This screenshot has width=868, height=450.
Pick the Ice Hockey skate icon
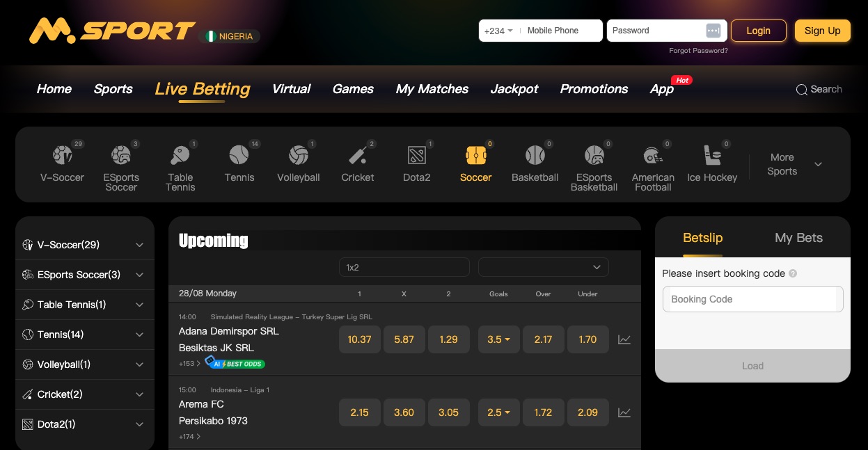point(712,154)
